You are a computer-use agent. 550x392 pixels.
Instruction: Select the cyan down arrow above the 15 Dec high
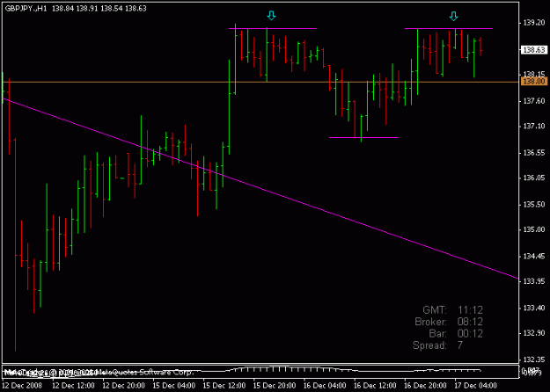271,16
